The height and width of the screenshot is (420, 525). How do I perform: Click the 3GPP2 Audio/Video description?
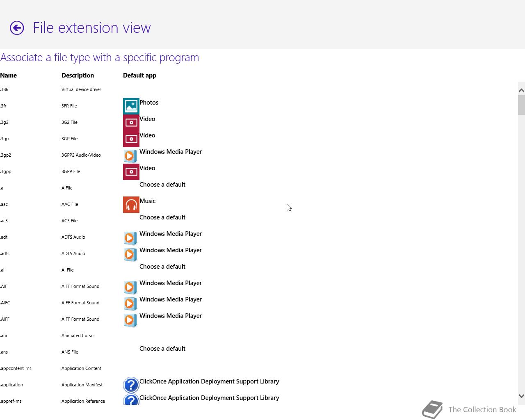[x=81, y=155]
